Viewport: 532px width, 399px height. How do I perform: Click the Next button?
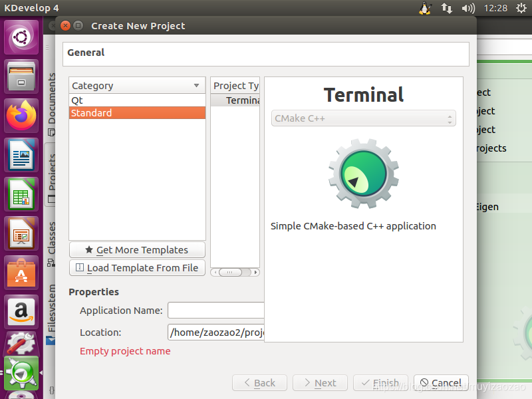tap(320, 383)
